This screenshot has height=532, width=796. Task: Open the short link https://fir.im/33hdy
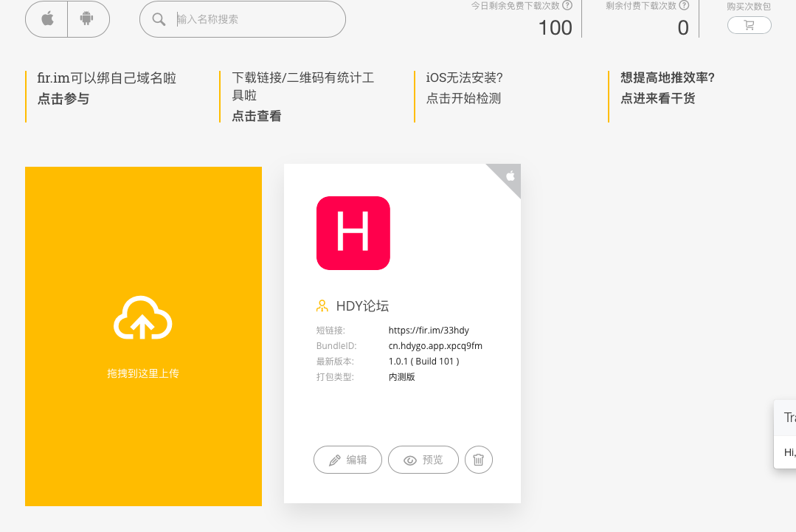pyautogui.click(x=429, y=331)
